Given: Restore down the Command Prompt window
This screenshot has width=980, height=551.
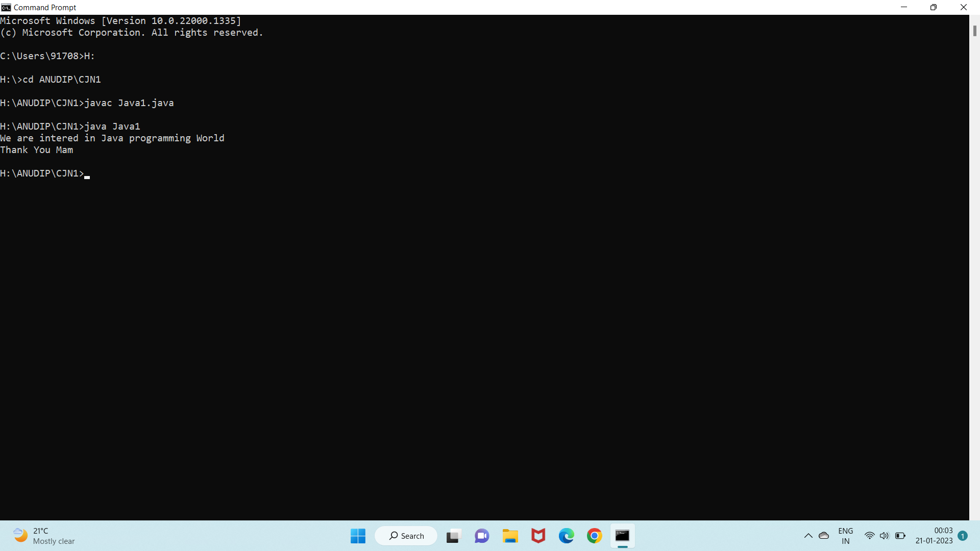Looking at the screenshot, I should (x=934, y=7).
